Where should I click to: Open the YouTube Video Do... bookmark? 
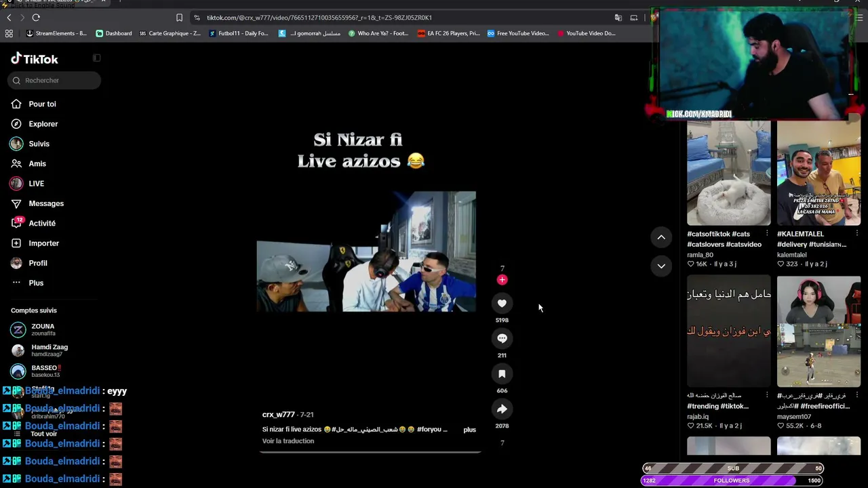click(x=587, y=33)
